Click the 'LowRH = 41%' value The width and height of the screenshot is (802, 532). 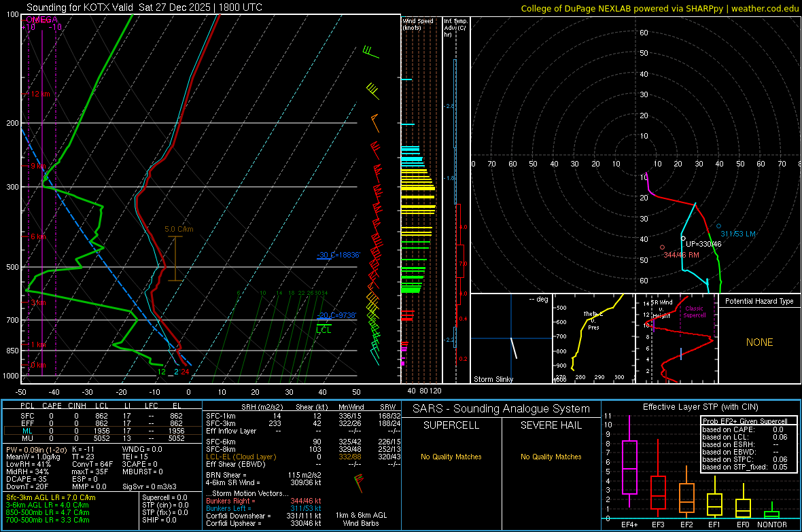coord(28,464)
